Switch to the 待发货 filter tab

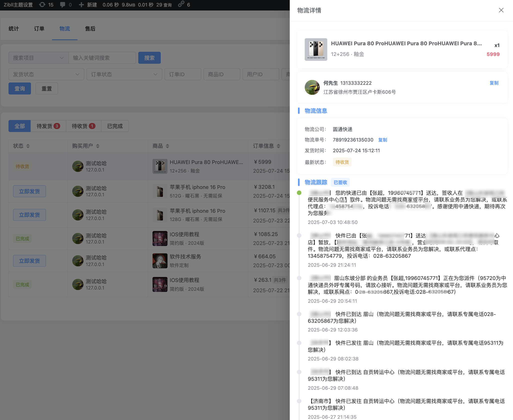coord(48,126)
